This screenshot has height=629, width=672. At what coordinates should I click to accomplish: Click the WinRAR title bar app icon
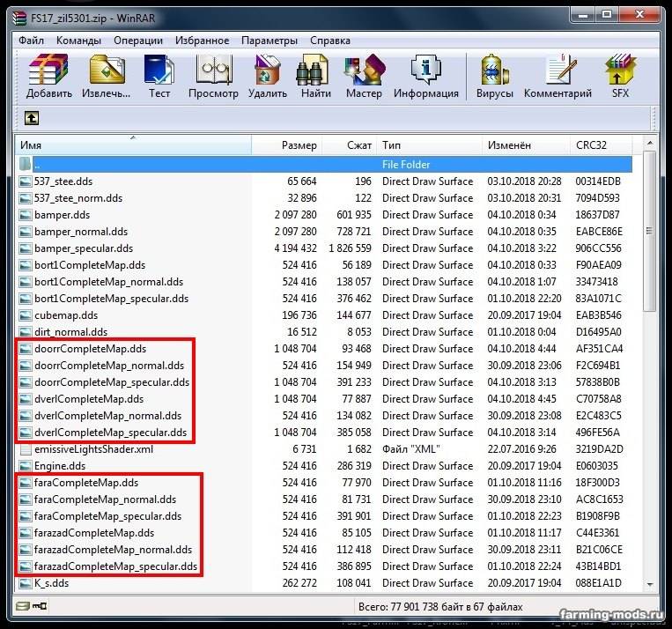tap(19, 18)
